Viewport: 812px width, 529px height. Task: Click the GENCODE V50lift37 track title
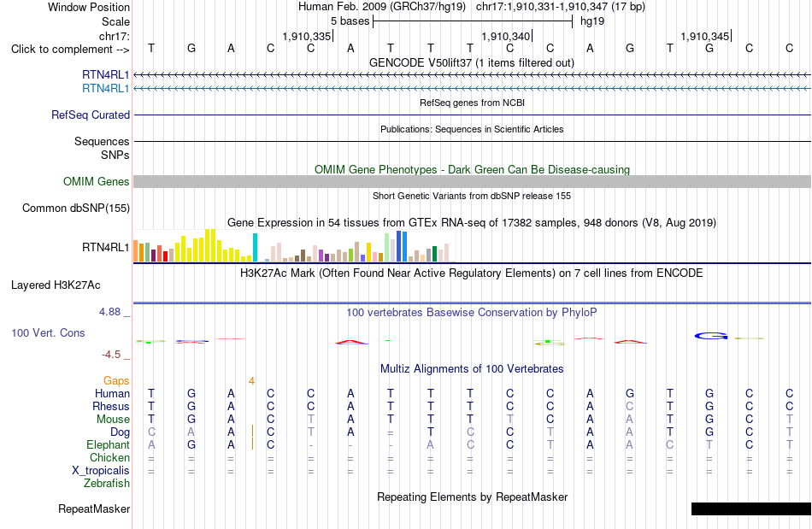coord(472,62)
